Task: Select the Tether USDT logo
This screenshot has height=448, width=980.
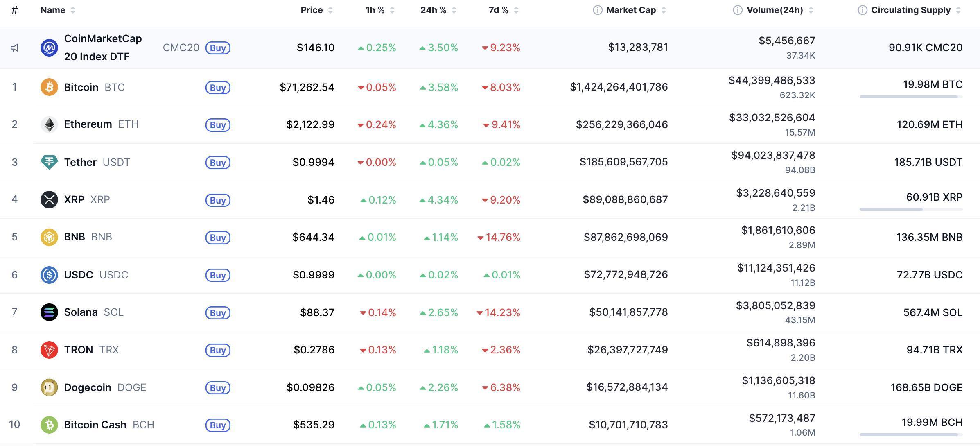Action: (x=49, y=162)
